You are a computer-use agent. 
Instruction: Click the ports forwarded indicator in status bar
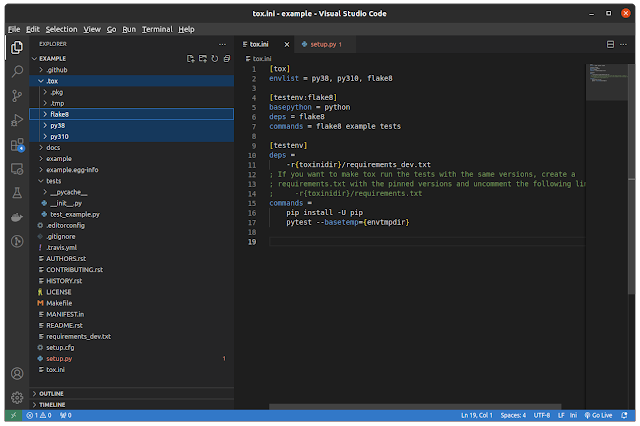66,415
